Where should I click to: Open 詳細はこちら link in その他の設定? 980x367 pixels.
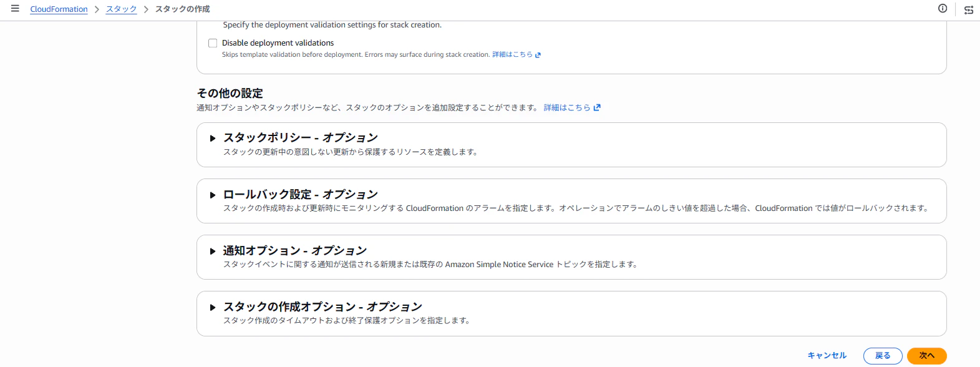coord(567,107)
